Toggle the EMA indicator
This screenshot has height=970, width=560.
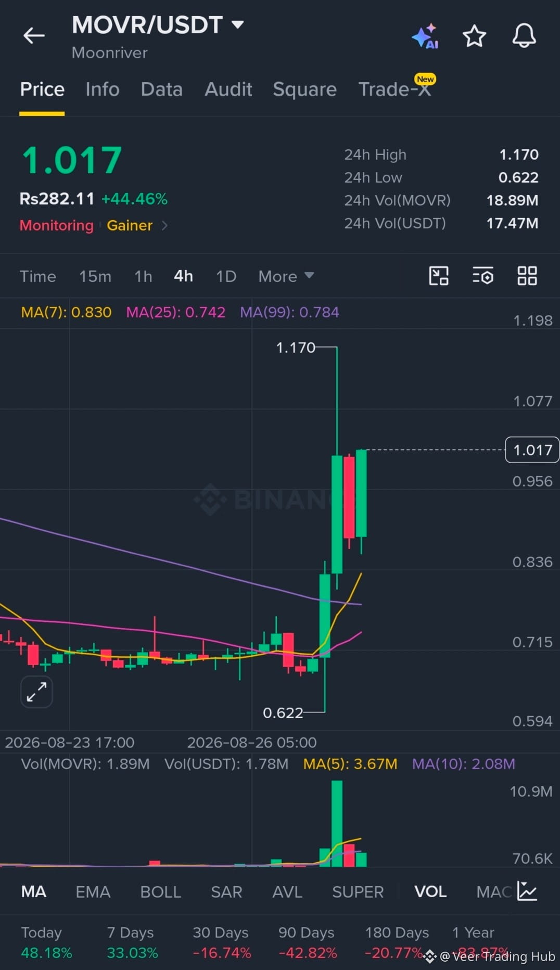[x=93, y=891]
